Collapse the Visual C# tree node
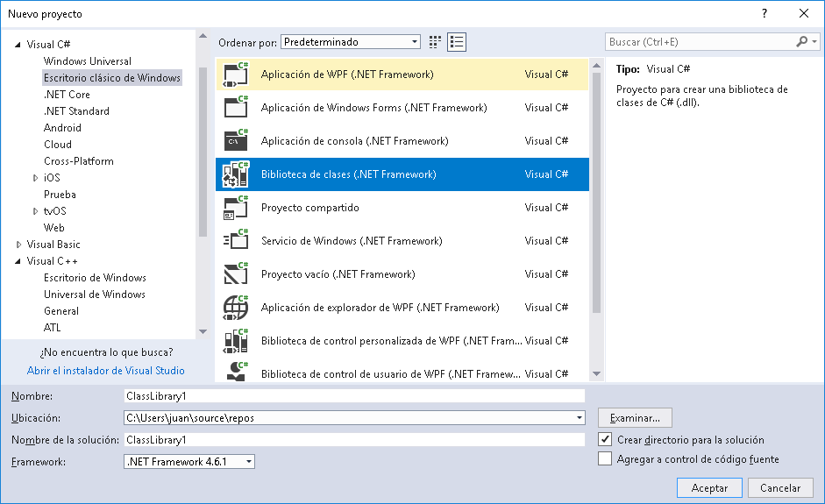 [18, 45]
